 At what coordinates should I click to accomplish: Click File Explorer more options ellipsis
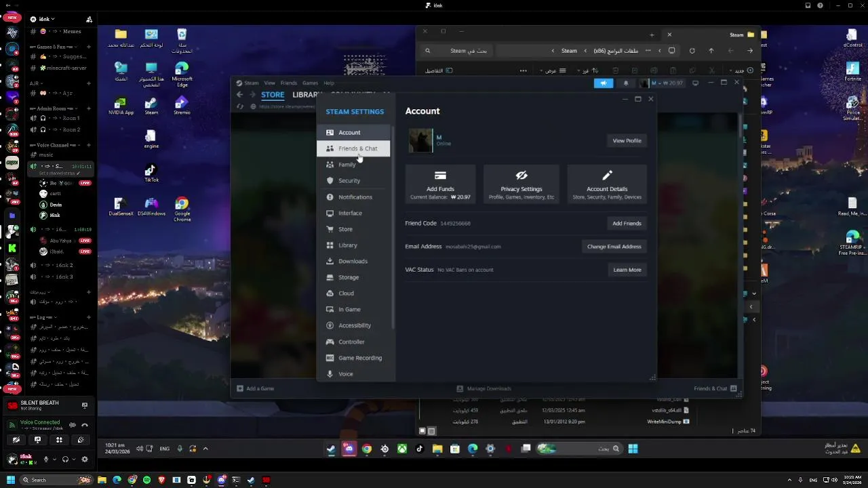(x=523, y=70)
